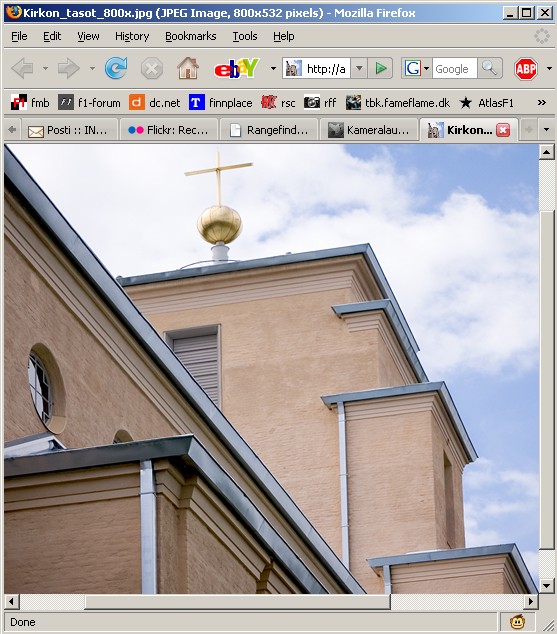The image size is (557, 634).
Task: Expand the Google search engine selector
Action: pos(416,68)
